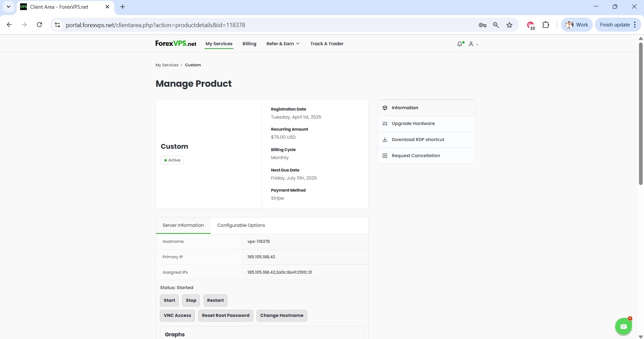Screen dimensions: 644x339
Task: Click the scrollbar down arrow
Action: coord(641,337)
